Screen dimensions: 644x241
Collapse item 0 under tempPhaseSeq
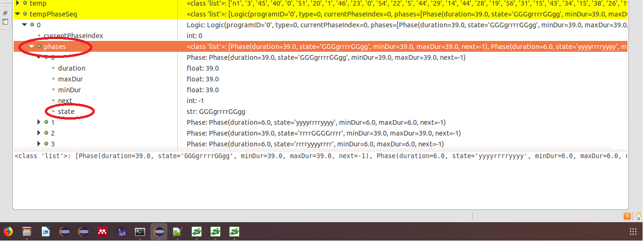coord(25,25)
